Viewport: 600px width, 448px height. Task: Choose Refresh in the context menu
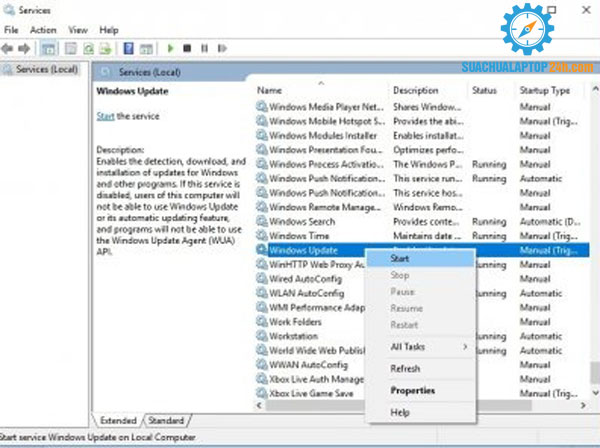click(x=421, y=368)
